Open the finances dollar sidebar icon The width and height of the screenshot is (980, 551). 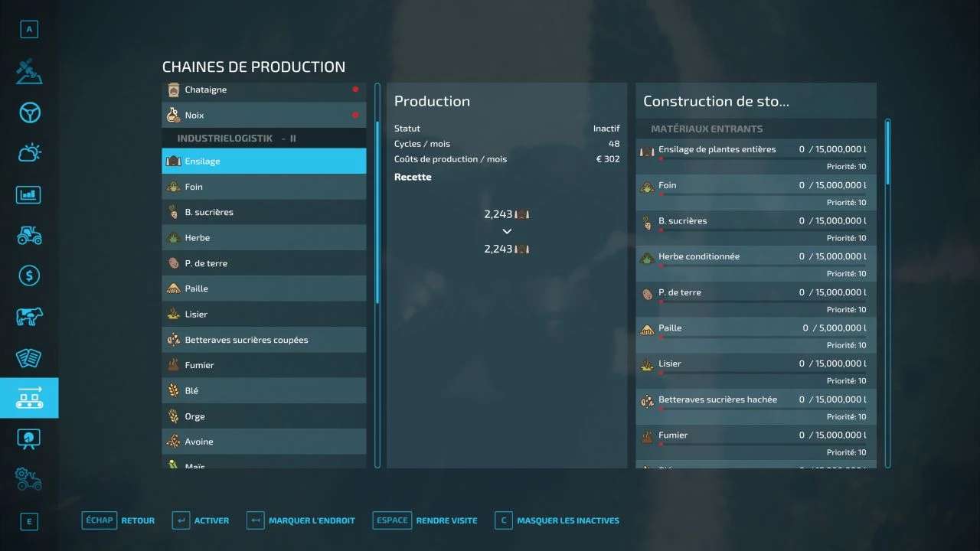pos(29,275)
